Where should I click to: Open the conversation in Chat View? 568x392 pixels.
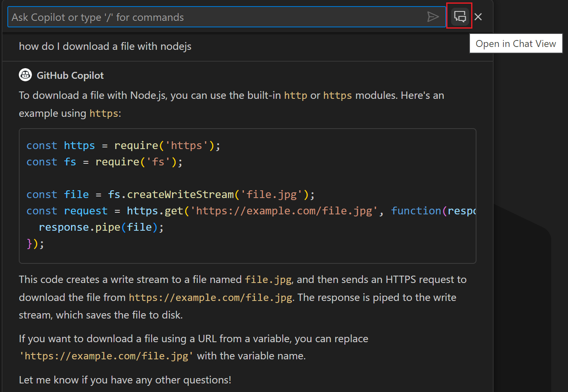point(460,16)
